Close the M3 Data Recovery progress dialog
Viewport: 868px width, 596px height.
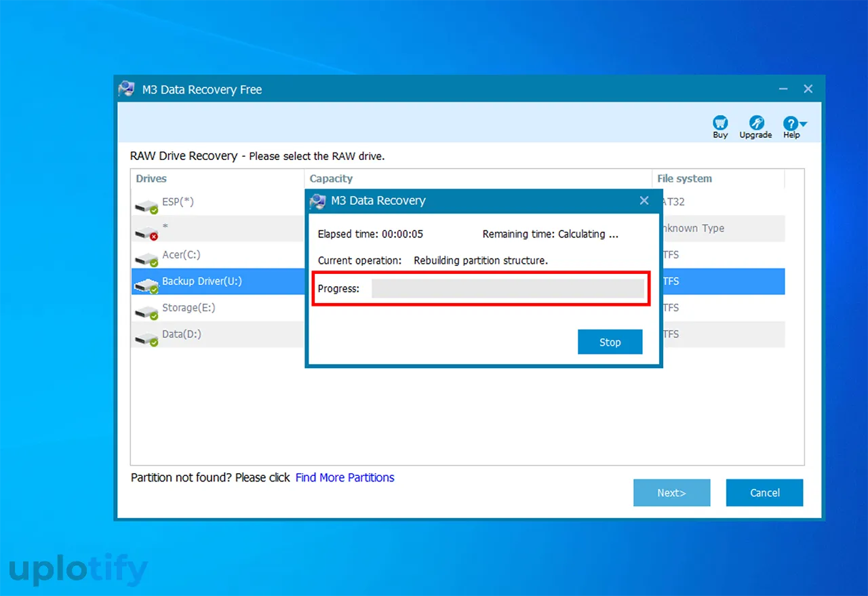click(x=644, y=201)
